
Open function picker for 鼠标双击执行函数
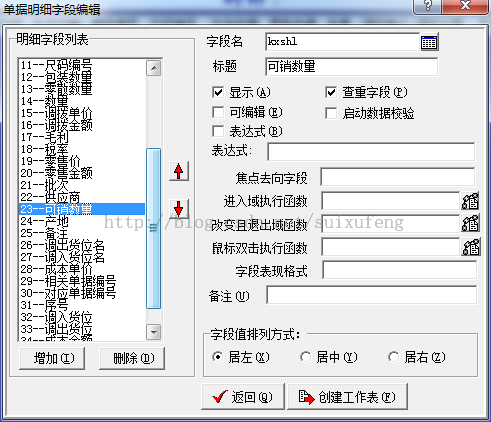470,247
